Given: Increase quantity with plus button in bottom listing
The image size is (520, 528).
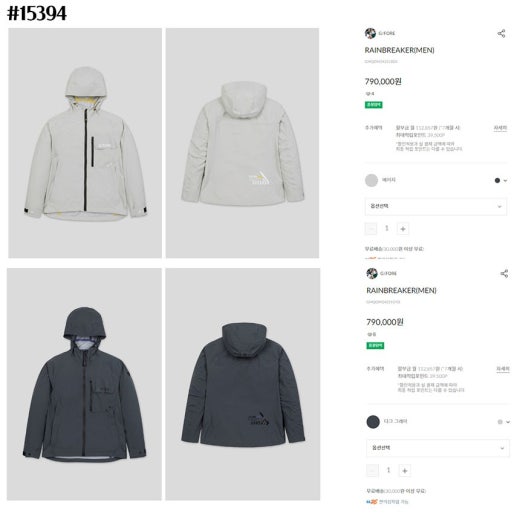Looking at the screenshot, I should 404,470.
